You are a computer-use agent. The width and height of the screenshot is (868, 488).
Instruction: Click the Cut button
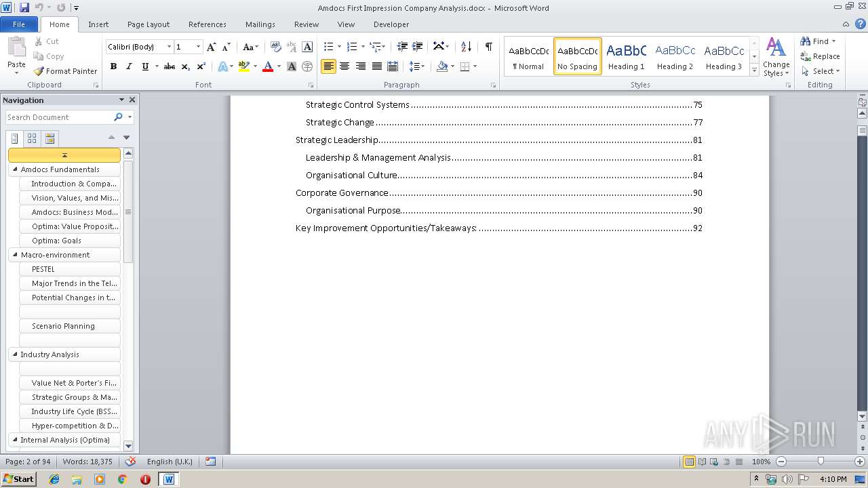click(x=47, y=41)
